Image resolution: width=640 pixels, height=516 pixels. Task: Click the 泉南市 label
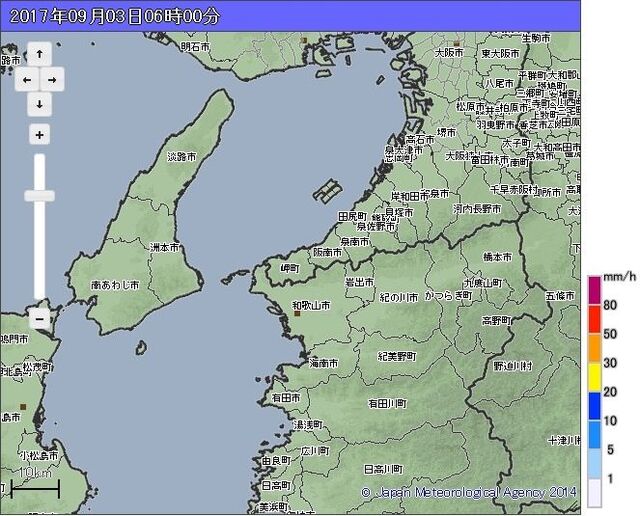[x=355, y=242]
